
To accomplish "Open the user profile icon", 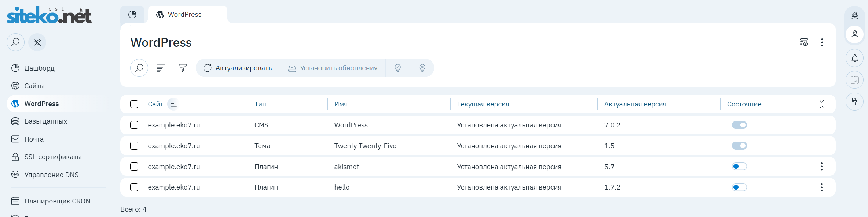I will (x=855, y=34).
